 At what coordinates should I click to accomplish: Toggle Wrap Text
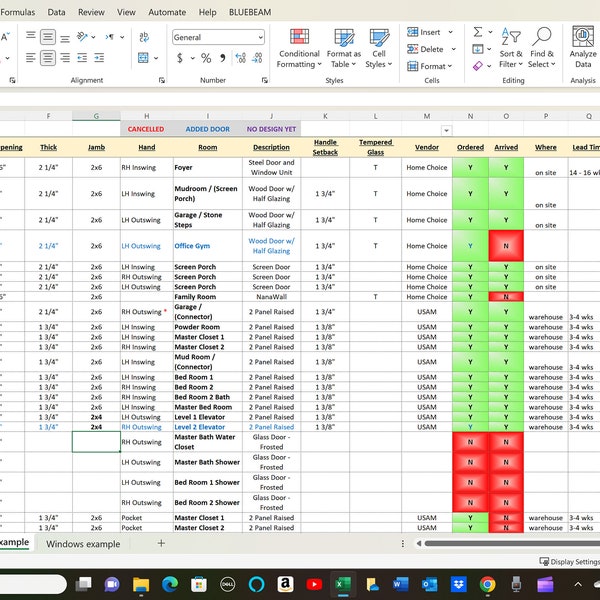144,37
